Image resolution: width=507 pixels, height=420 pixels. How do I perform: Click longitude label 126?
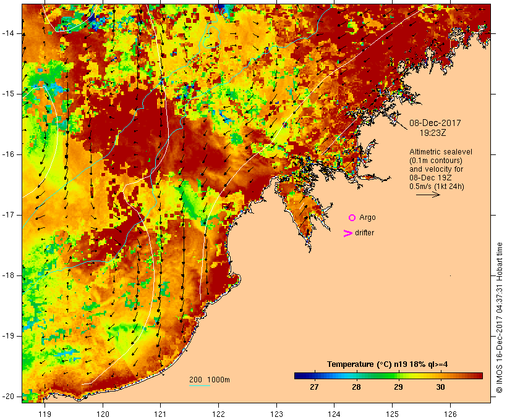(450, 414)
